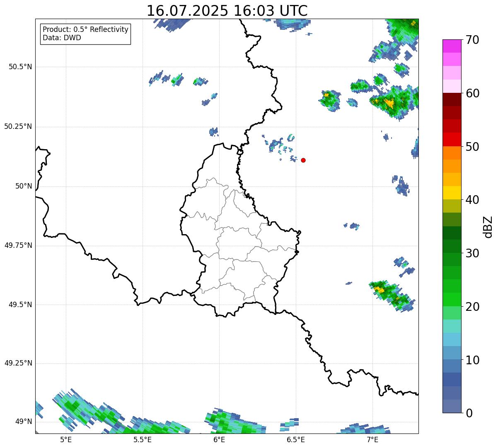Pick the bright green swatch just above 20

(x=452, y=299)
